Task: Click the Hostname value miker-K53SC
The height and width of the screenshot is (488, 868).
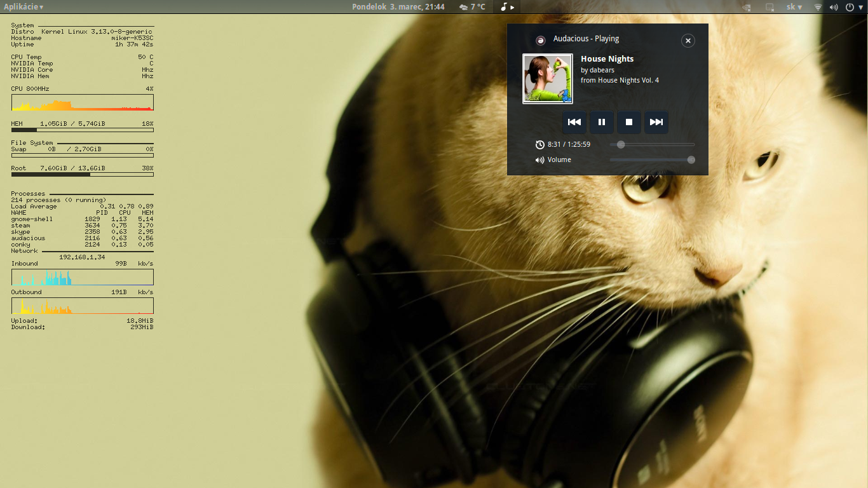Action: point(132,38)
